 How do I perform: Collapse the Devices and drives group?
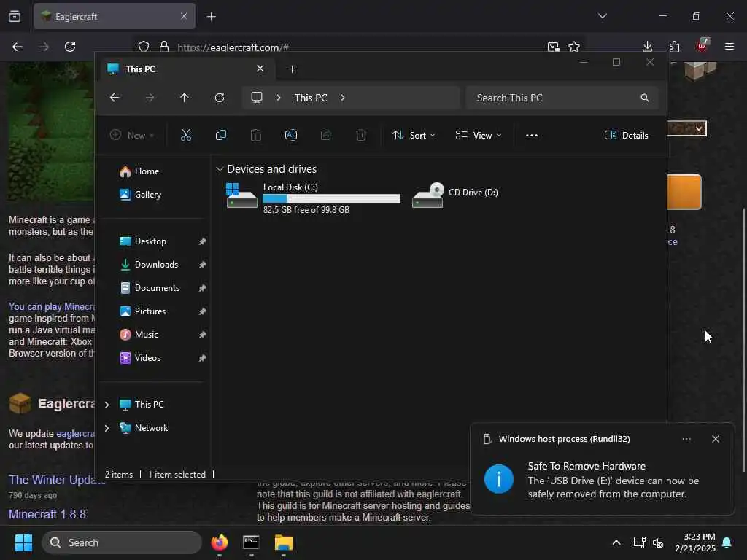220,169
